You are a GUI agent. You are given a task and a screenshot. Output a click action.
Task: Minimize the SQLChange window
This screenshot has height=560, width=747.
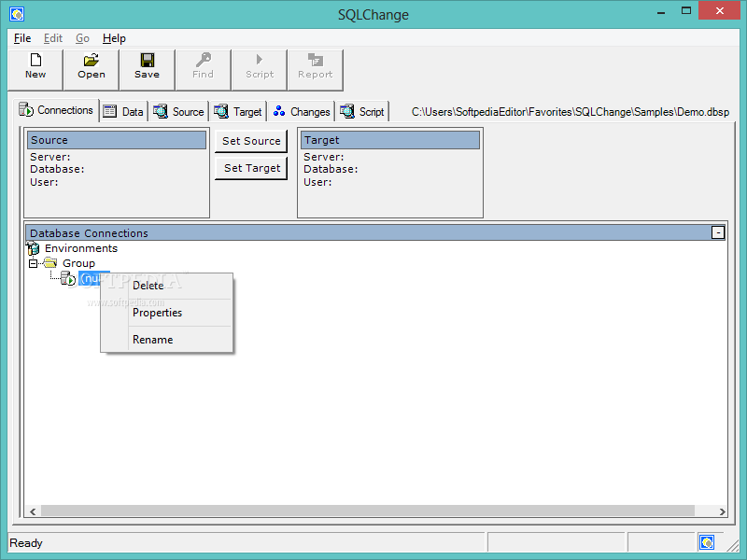[x=661, y=12]
